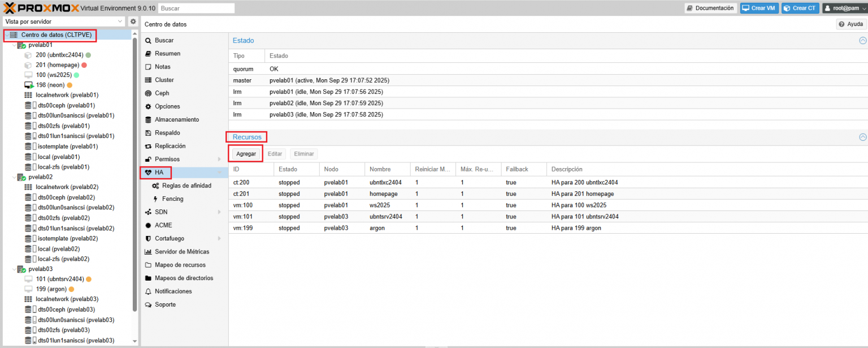
Task: Click the Ceph icon in the menu
Action: [148, 93]
